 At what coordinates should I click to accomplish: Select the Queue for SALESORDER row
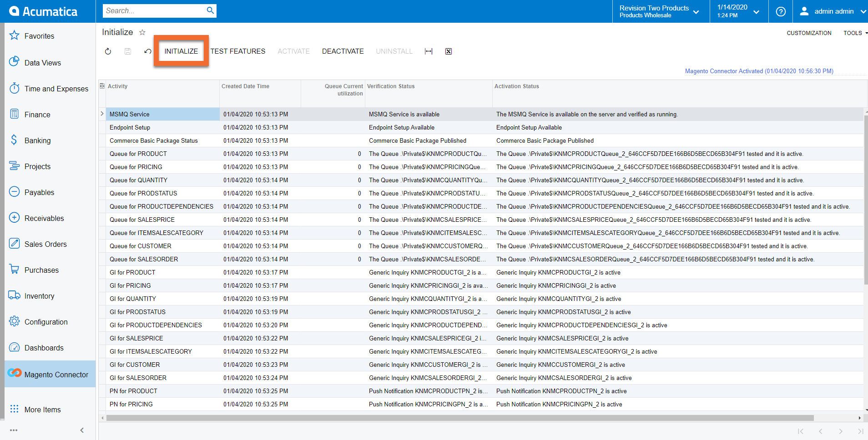482,259
